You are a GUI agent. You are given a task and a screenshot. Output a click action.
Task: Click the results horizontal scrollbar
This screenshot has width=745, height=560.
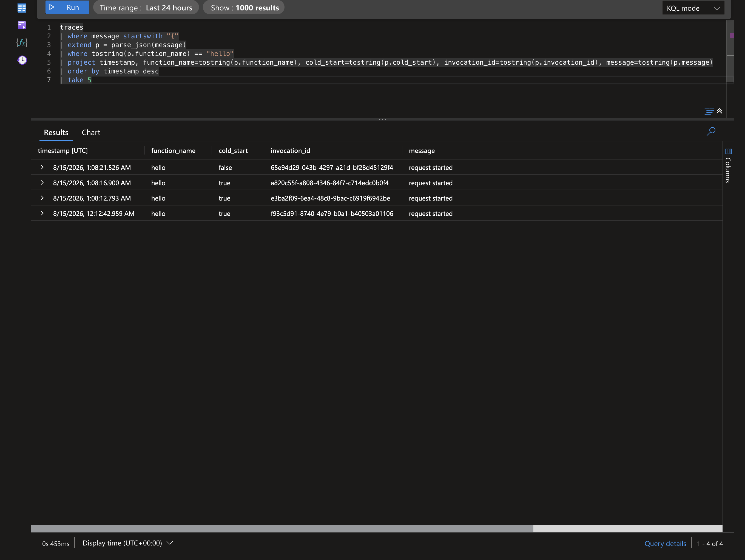pyautogui.click(x=282, y=528)
